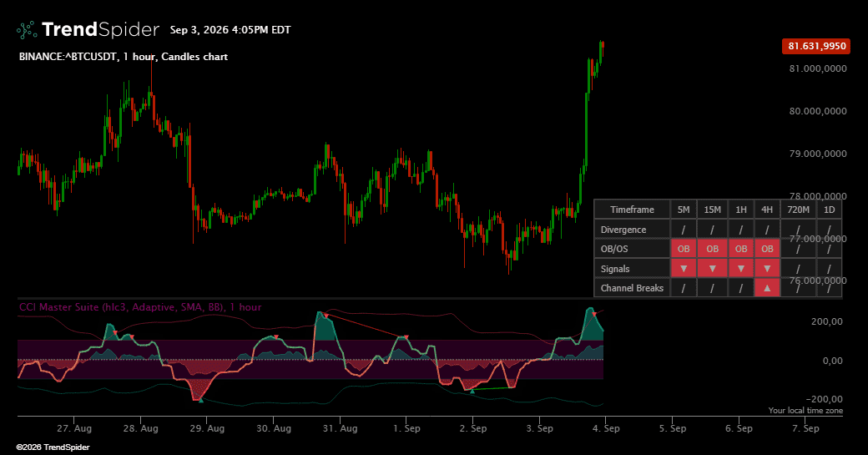Click the −200,00 CCI axis label
This screenshot has width=868, height=455.
pos(825,399)
